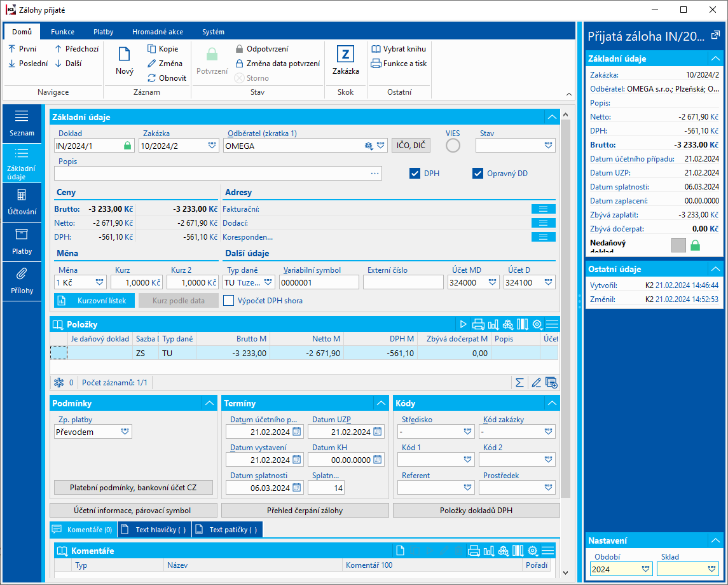This screenshot has height=585, width=728.
Task: Switch to the Hromadné akce ribbon tab
Action: click(x=158, y=32)
